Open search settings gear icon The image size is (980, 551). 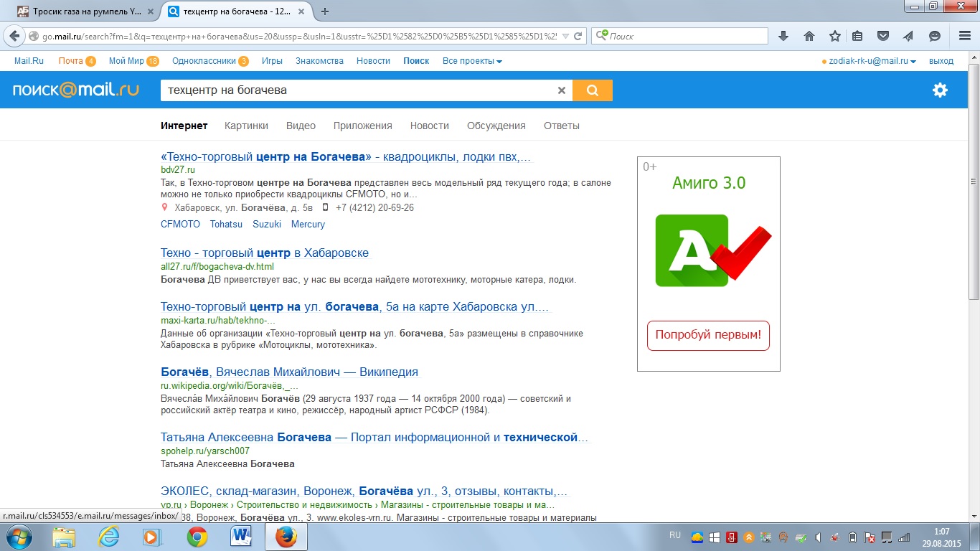[x=940, y=90]
